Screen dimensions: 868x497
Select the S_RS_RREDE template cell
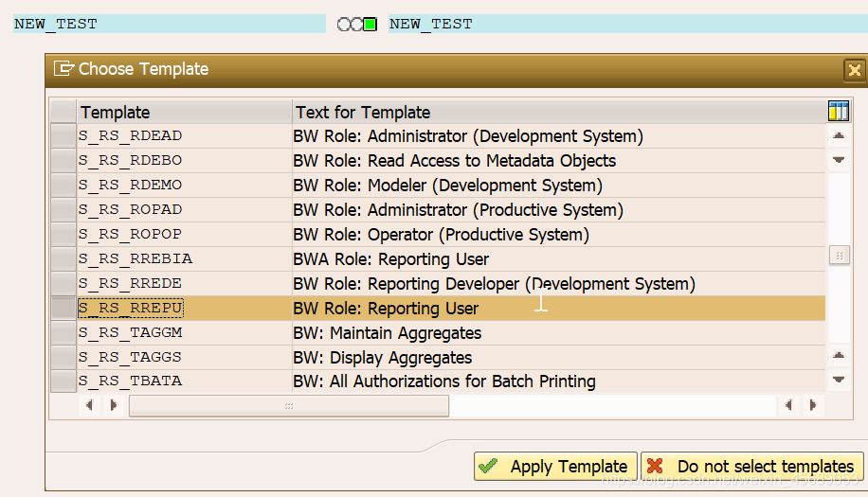click(185, 284)
